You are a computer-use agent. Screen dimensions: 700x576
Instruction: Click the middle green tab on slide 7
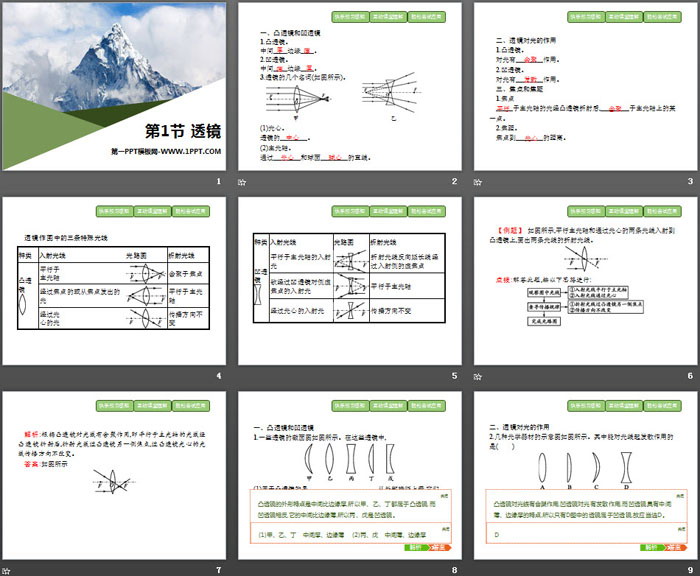pyautogui.click(x=152, y=406)
